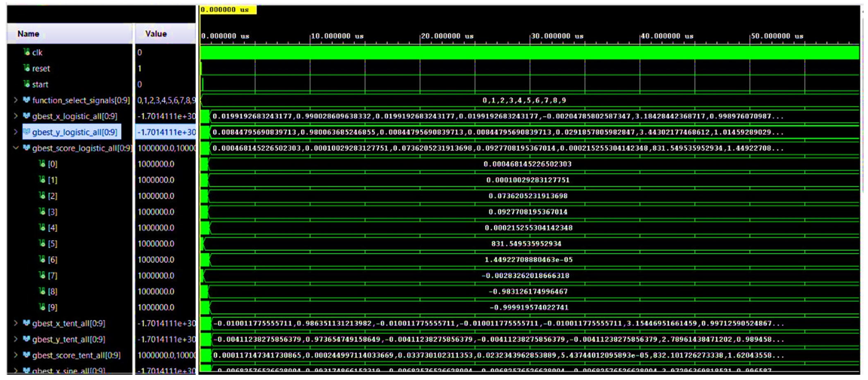Expand the function_select_signals[0:9] bus
This screenshot has height=380, width=868.
[x=16, y=100]
